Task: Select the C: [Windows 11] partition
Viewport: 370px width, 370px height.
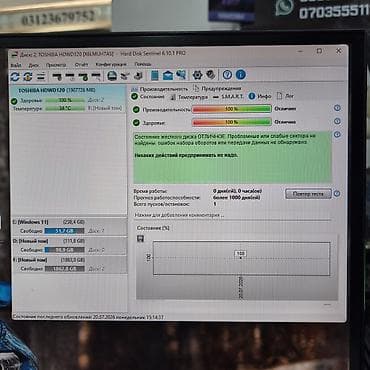Action: click(69, 226)
